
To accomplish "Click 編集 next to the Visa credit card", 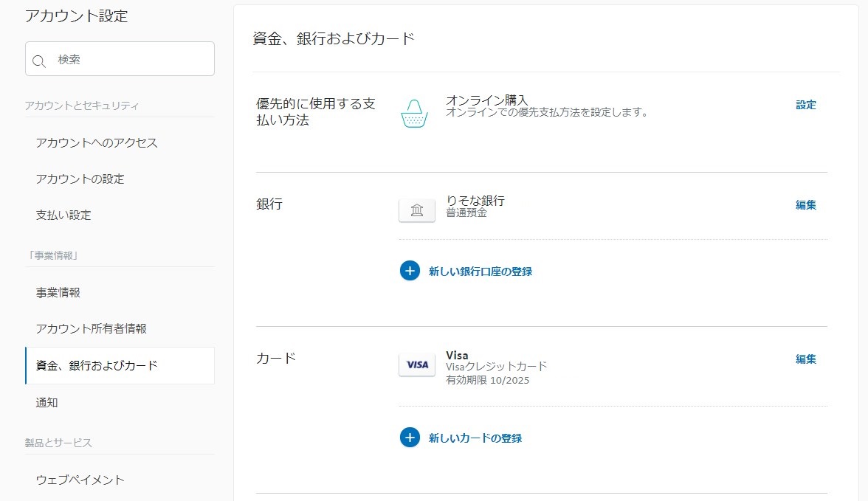I will click(806, 359).
